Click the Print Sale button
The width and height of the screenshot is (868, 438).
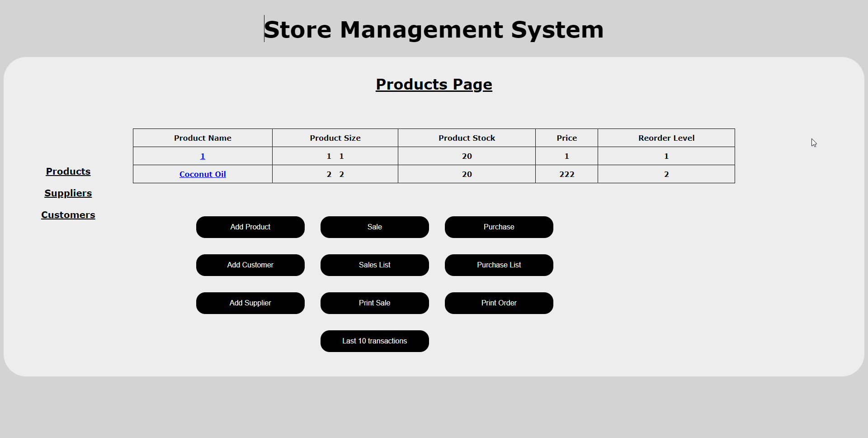click(375, 303)
